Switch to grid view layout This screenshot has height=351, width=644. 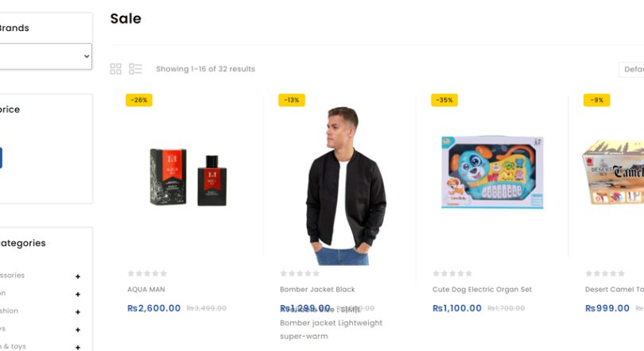pos(116,69)
